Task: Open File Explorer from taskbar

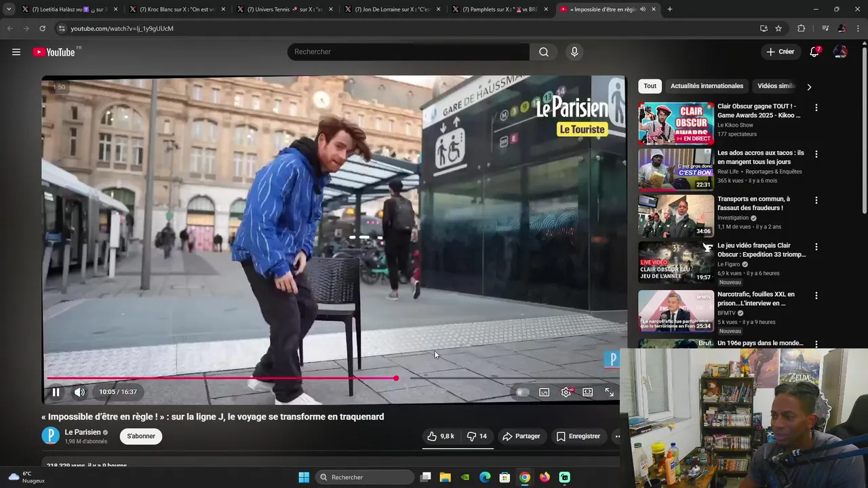Action: (x=445, y=477)
